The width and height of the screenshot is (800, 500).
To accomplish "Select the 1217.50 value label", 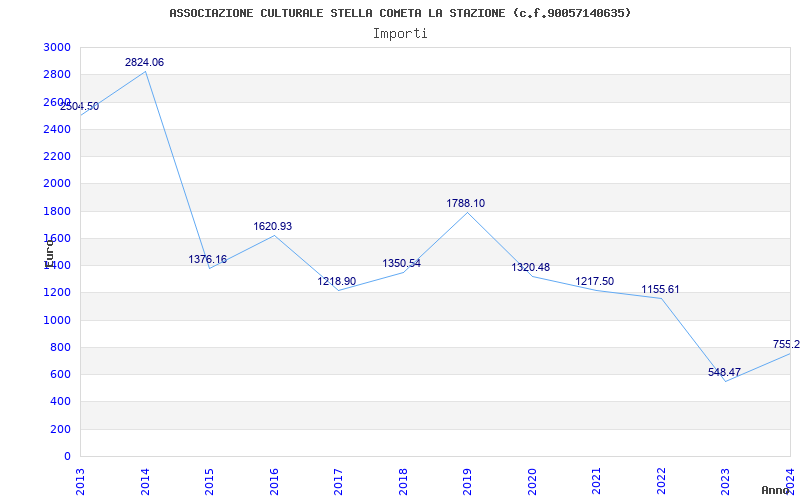I will (595, 282).
